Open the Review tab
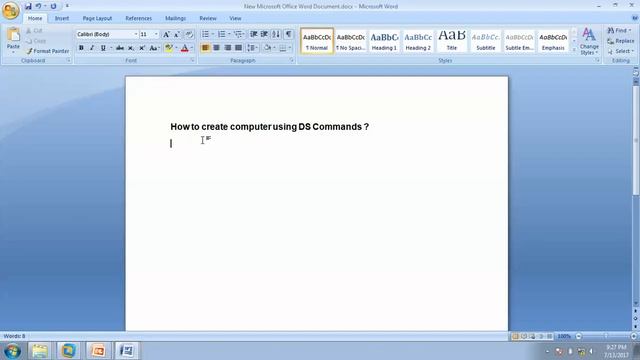Image resolution: width=640 pixels, height=360 pixels. 208,18
